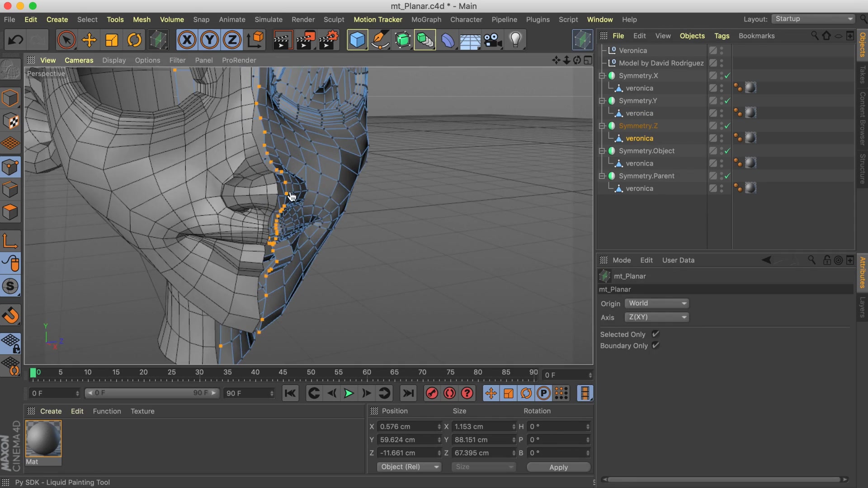Viewport: 868px width, 488px height.
Task: Open the Axis Z(XY) dropdown
Action: (x=657, y=317)
